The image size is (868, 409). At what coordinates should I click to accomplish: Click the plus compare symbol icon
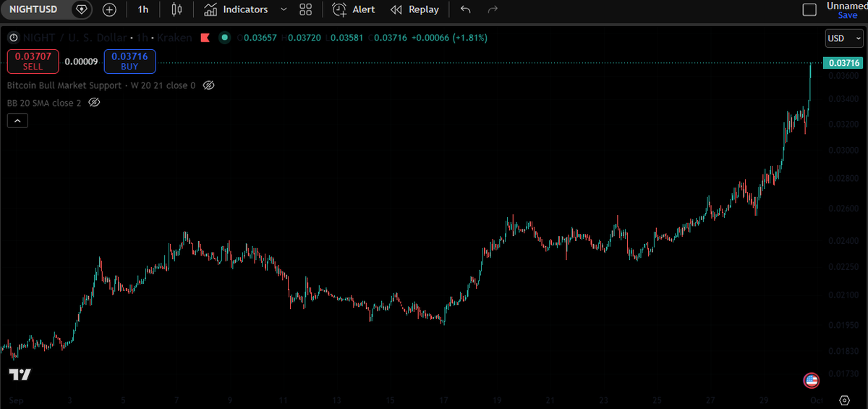(x=109, y=9)
